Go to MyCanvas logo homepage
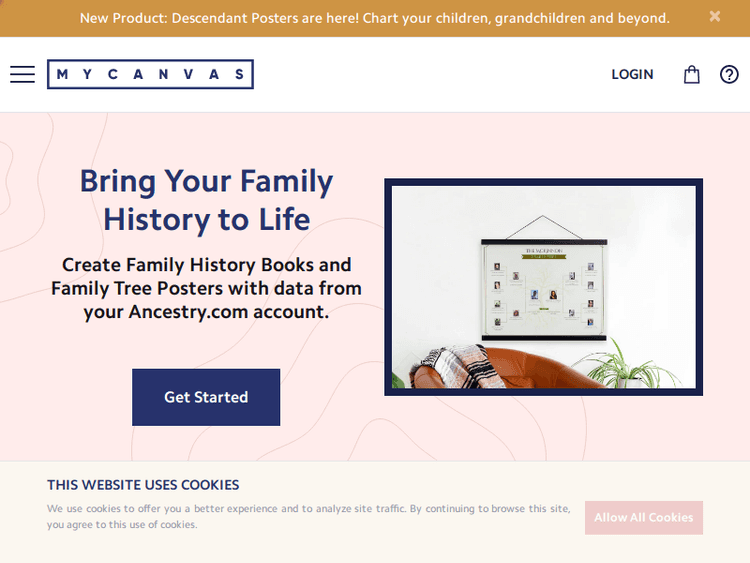 (x=150, y=75)
